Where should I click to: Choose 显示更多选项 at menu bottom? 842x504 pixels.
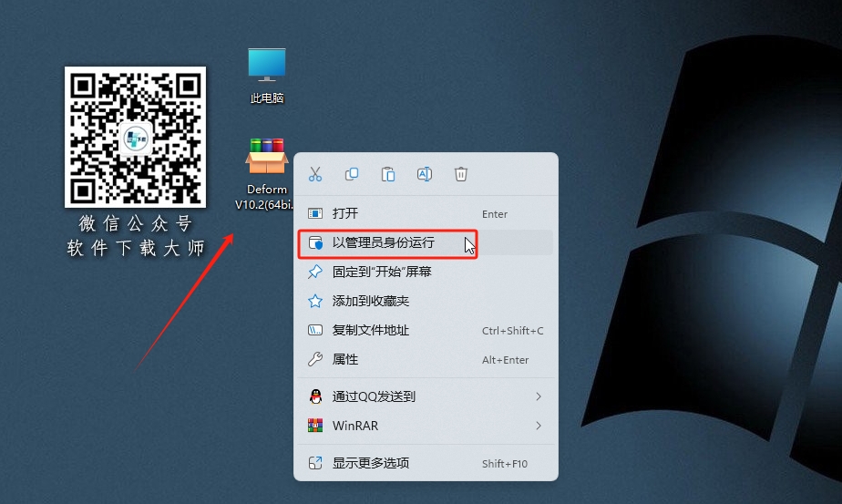tap(426, 463)
